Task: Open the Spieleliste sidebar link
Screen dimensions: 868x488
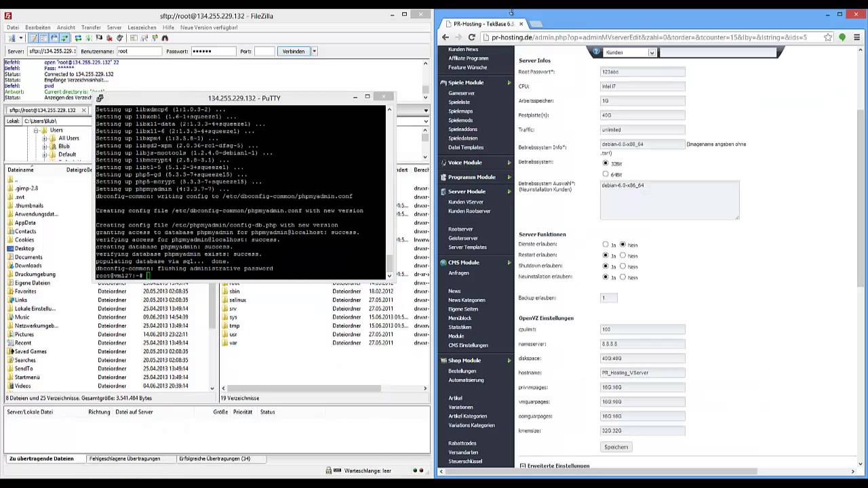Action: 459,102
